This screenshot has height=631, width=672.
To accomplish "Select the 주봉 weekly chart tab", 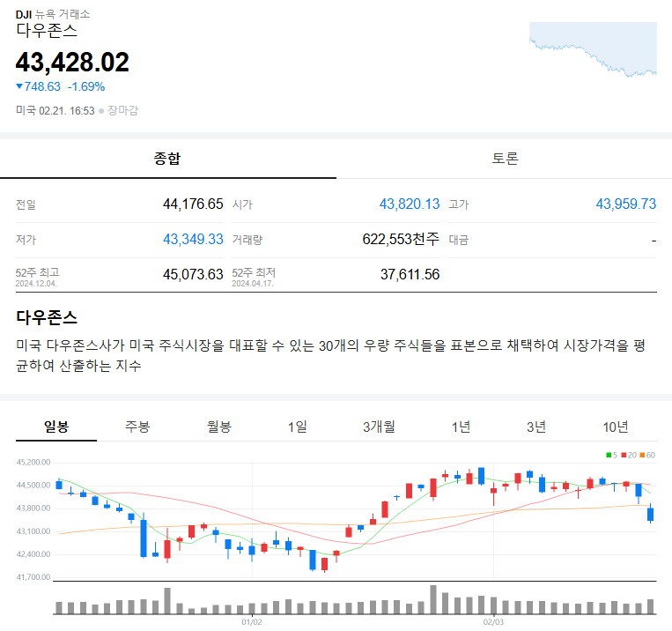I will click(x=137, y=427).
